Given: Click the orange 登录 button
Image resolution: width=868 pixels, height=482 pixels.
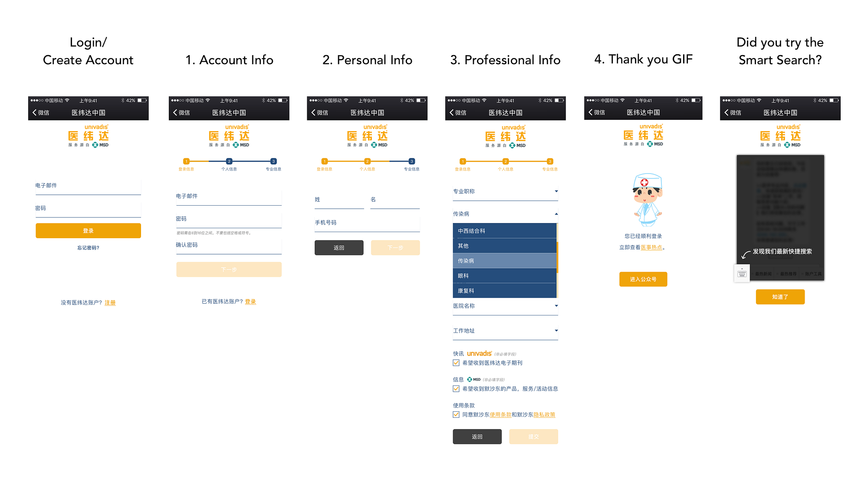Looking at the screenshot, I should tap(88, 231).
